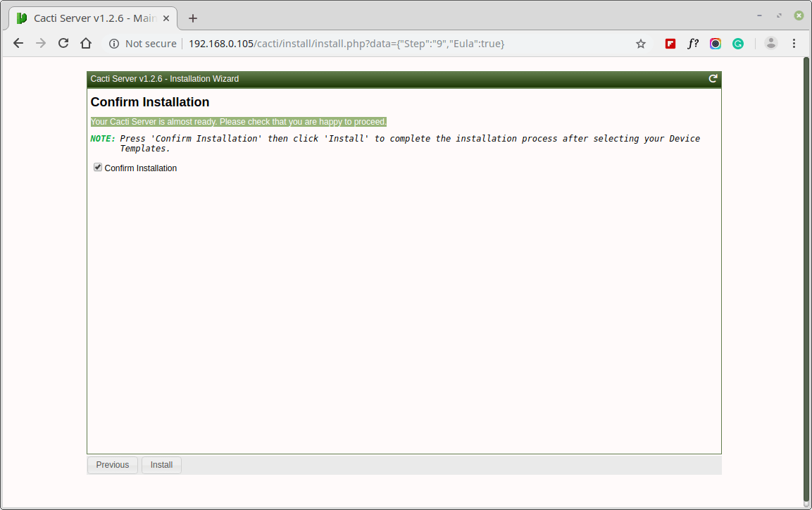The height and width of the screenshot is (510, 812).
Task: Click the Previous button
Action: [x=113, y=465]
